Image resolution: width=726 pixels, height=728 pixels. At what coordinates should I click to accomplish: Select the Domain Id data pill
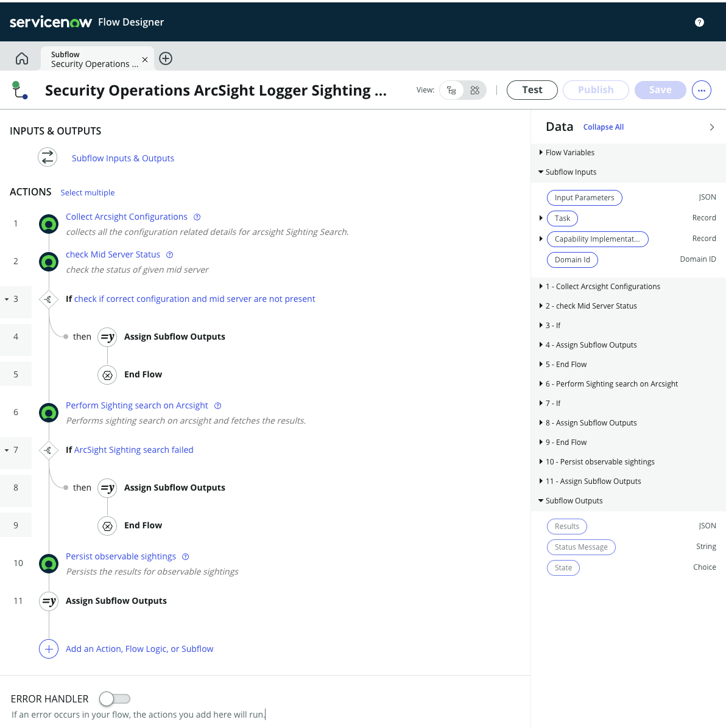tap(573, 259)
